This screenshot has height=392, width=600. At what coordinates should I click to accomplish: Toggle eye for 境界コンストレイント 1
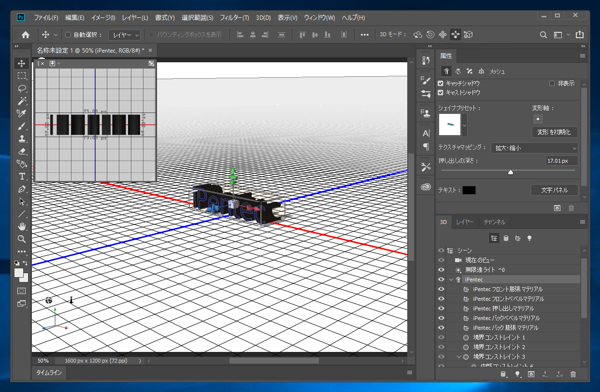click(441, 338)
